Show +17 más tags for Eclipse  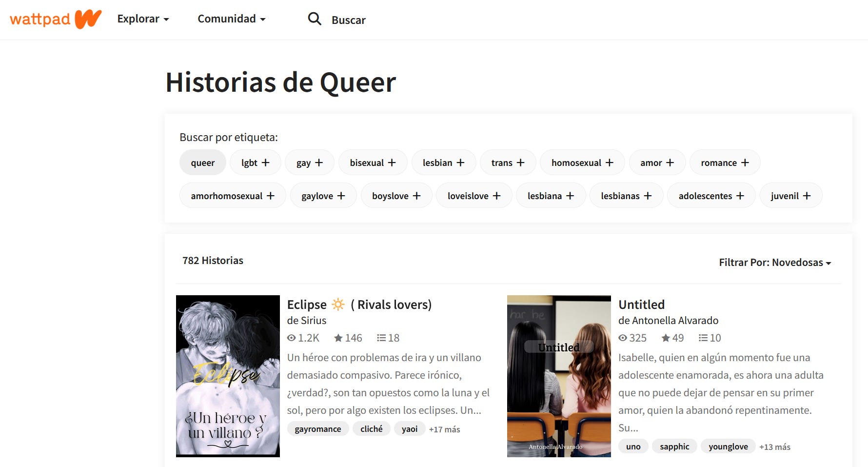(x=445, y=429)
